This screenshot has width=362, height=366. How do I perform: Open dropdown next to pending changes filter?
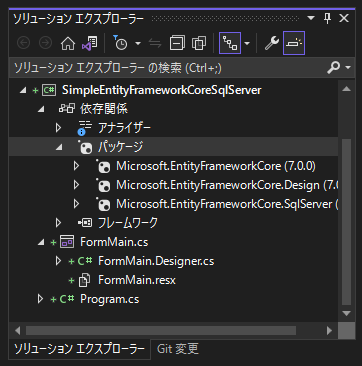pos(138,44)
